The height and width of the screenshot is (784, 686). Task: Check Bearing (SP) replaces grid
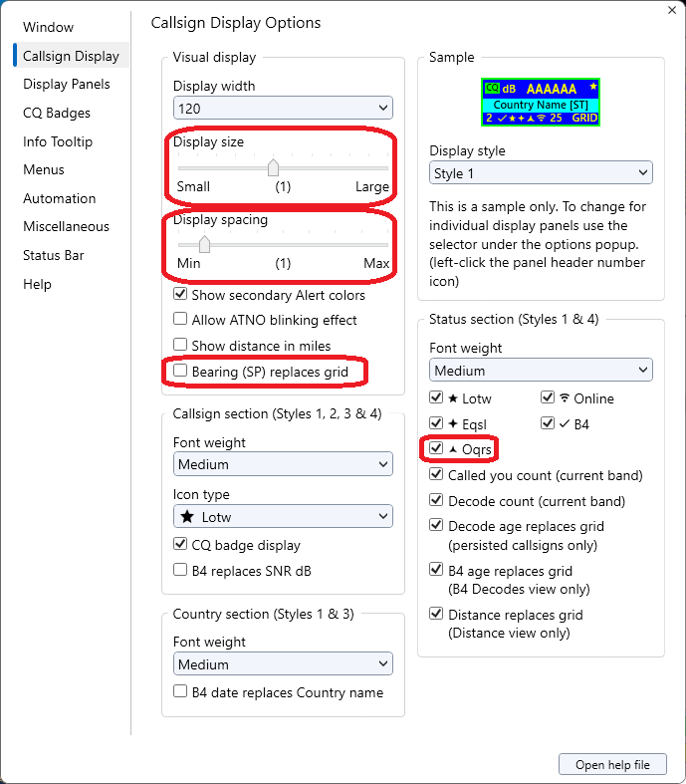180,371
